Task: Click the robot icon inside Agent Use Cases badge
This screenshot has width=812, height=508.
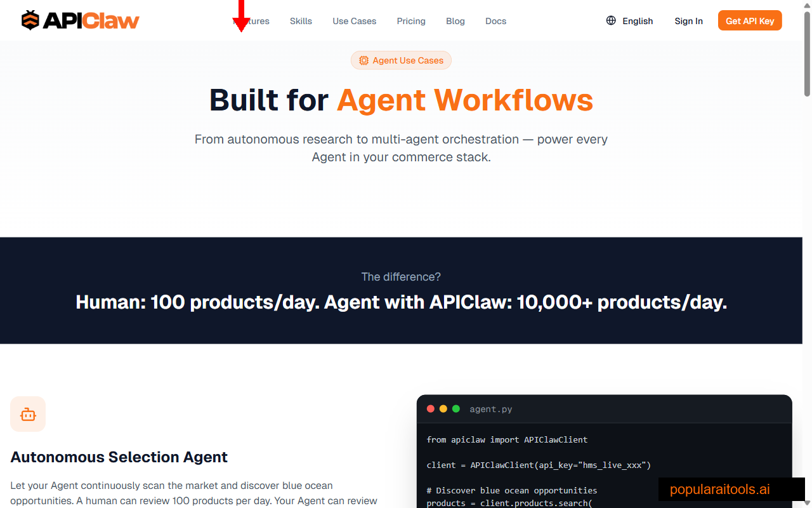Action: click(363, 60)
